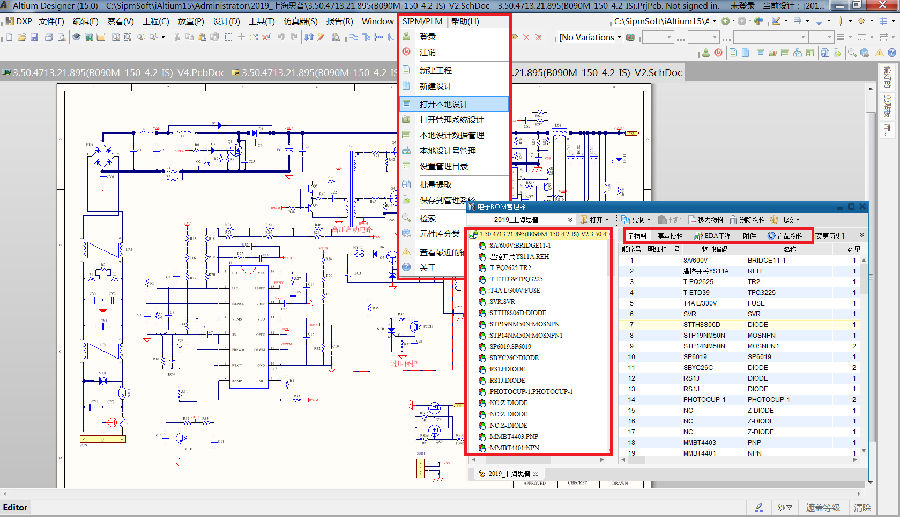Open the project selector dropdown in BOM window
This screenshot has height=517, width=900.
pos(569,219)
